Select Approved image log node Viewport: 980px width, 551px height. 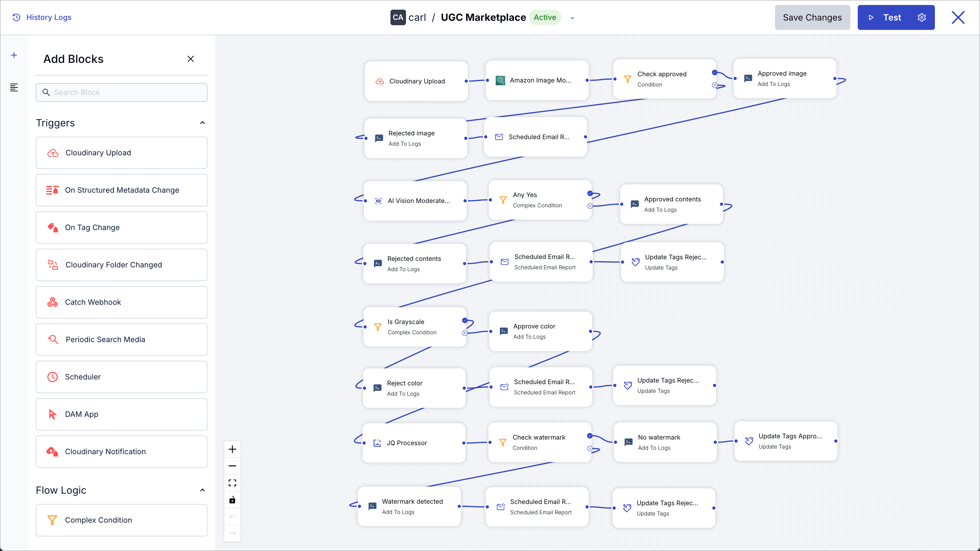[785, 78]
